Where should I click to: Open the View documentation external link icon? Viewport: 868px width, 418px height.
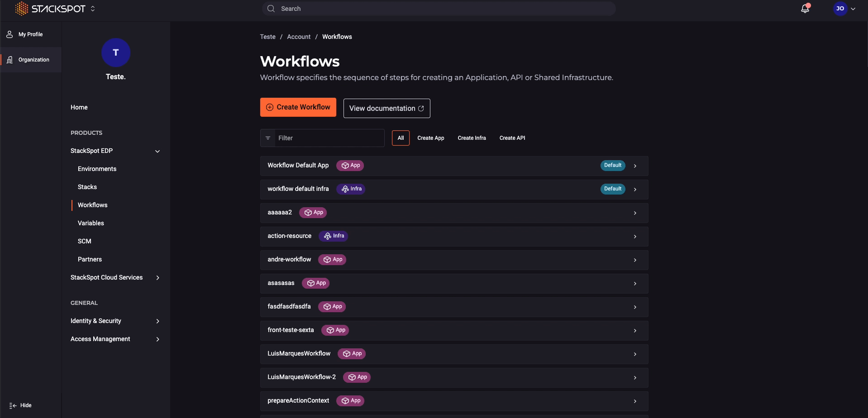(420, 108)
